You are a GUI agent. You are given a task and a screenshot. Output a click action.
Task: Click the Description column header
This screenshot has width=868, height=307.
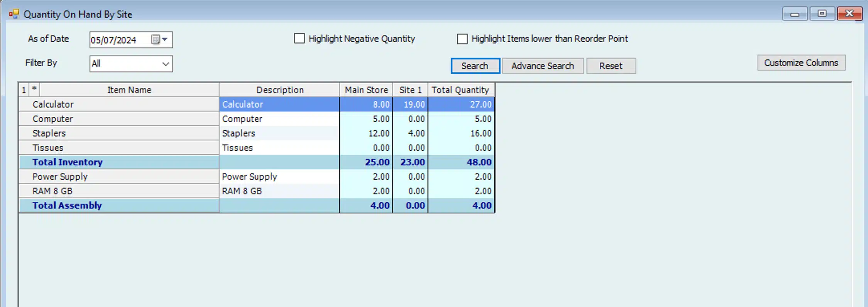point(280,90)
